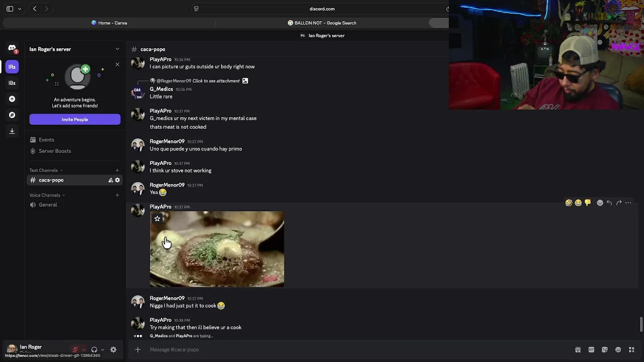
Task: Reply to the steak GIF message
Action: pos(609,203)
